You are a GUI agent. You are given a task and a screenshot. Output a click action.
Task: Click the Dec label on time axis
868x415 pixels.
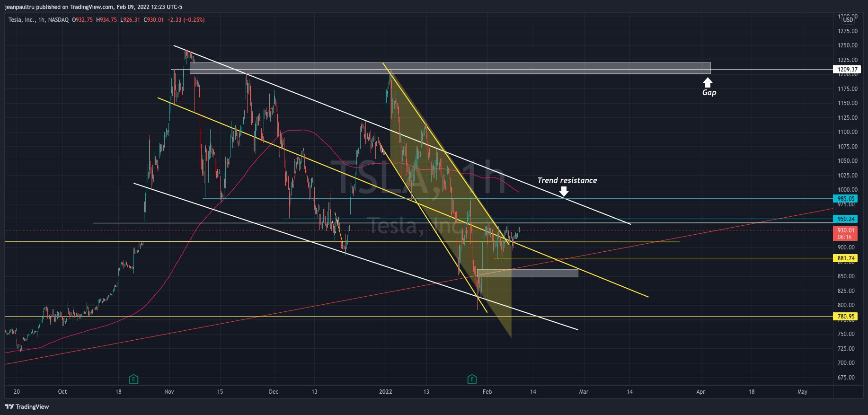tap(274, 392)
